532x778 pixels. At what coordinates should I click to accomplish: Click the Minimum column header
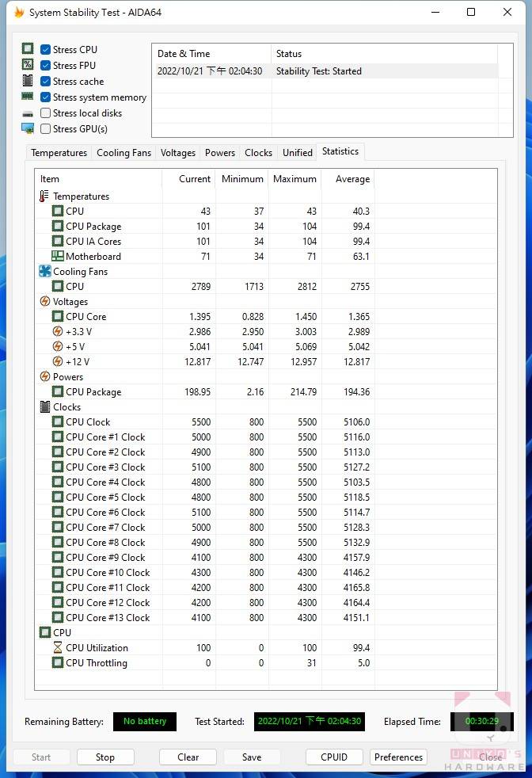tap(242, 179)
